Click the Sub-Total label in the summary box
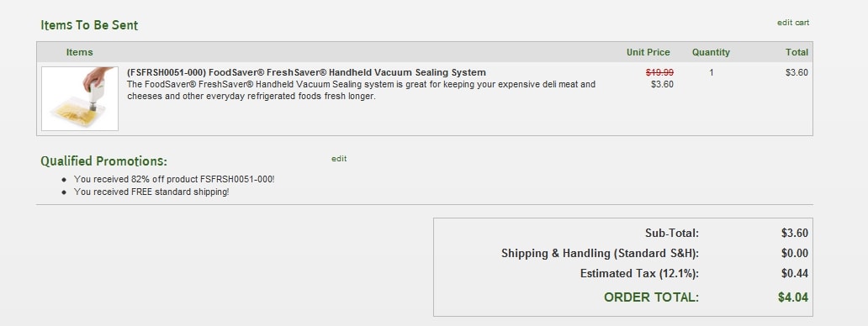868x326 pixels. point(672,234)
